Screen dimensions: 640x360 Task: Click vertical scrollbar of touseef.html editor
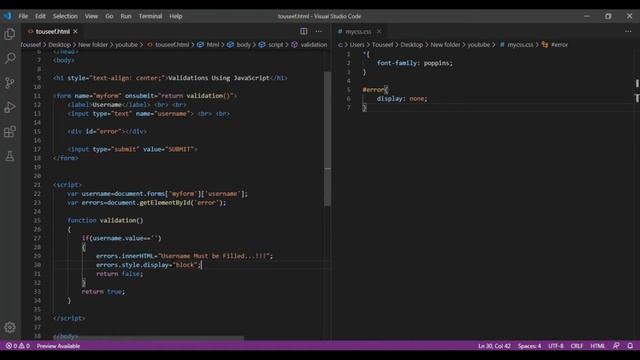pos(327,139)
